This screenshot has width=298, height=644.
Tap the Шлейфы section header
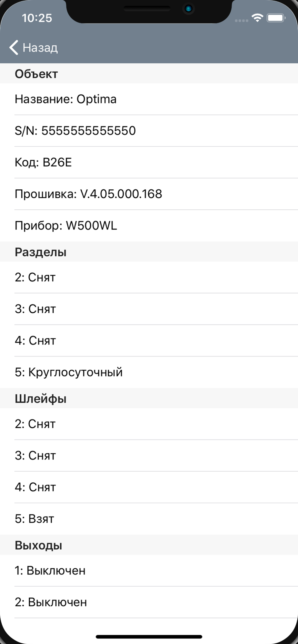pyautogui.click(x=149, y=398)
